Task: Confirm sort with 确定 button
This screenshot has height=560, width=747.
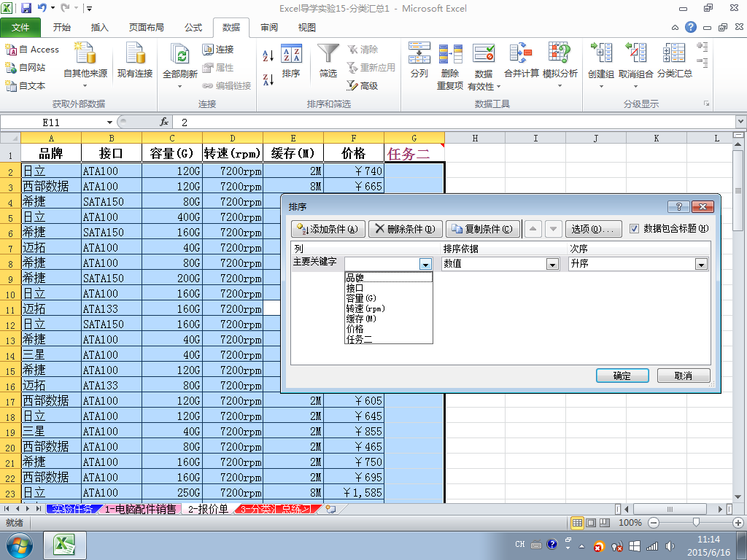Action: (622, 376)
